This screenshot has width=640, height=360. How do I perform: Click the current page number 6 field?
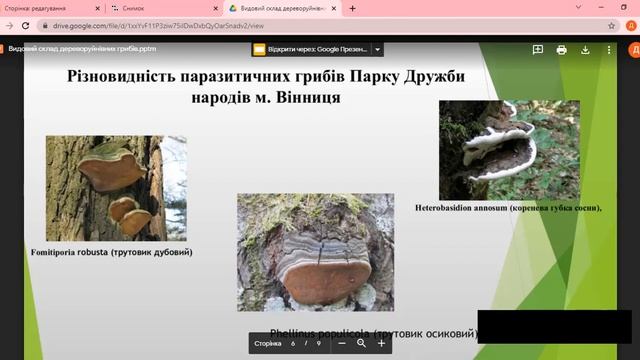[293, 344]
